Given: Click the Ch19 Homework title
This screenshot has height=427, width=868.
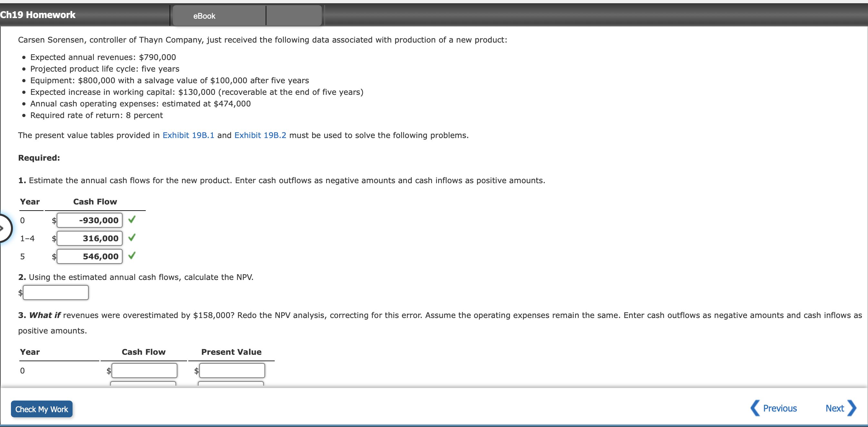Looking at the screenshot, I should [38, 15].
